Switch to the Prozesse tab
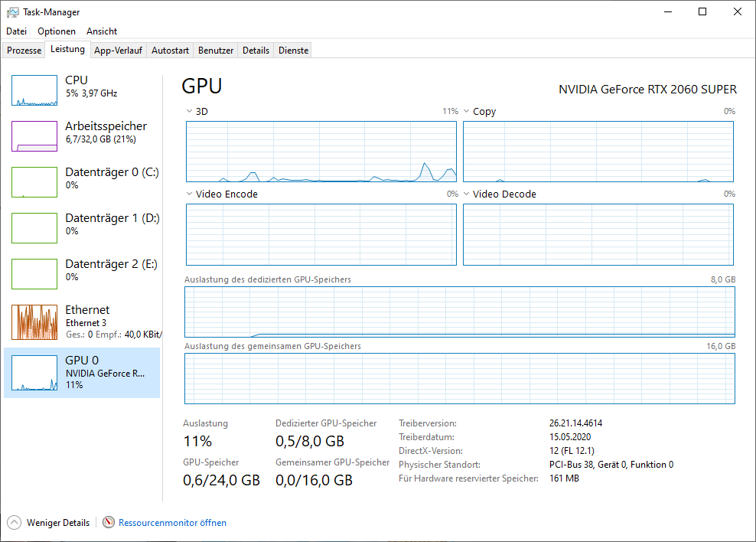This screenshot has width=756, height=542. (x=24, y=51)
